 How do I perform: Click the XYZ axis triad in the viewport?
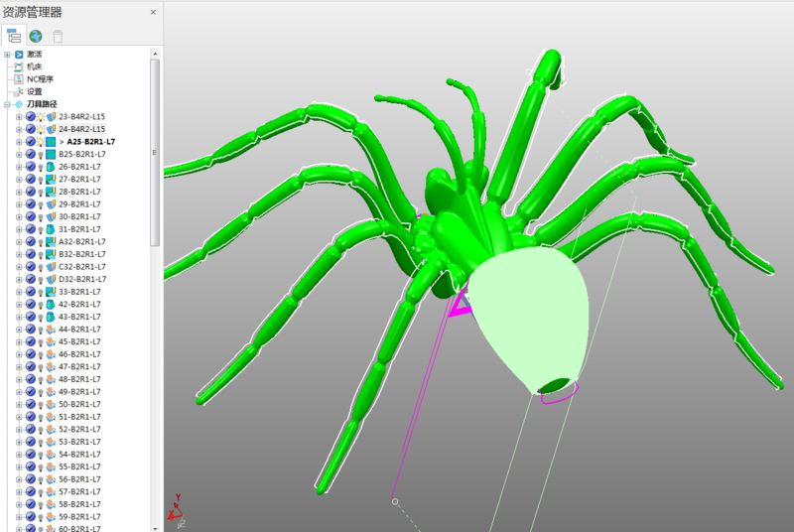coord(175,509)
